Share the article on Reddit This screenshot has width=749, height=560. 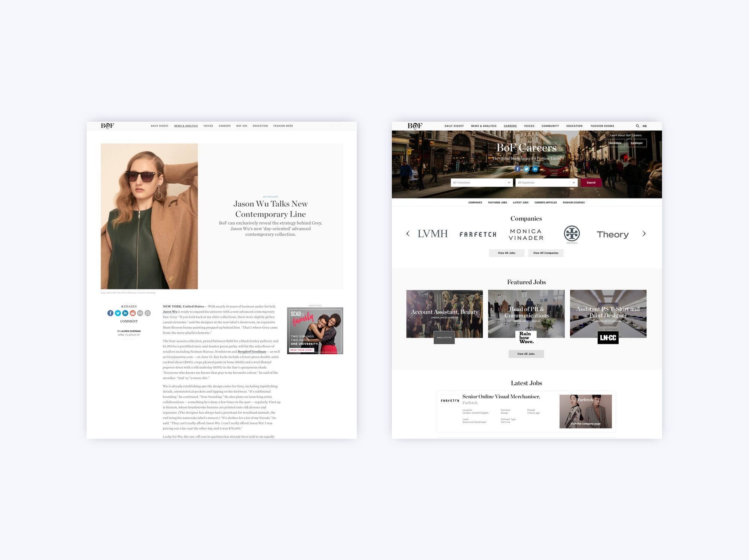click(x=133, y=313)
